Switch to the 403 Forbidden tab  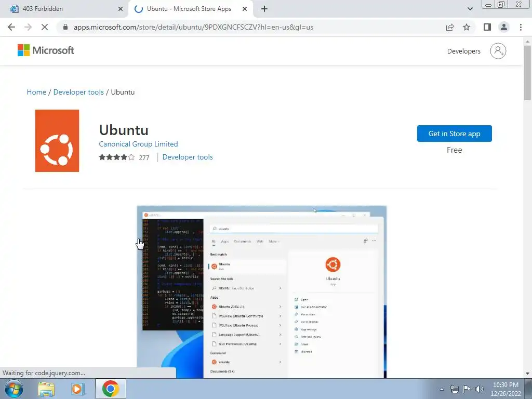tap(64, 9)
